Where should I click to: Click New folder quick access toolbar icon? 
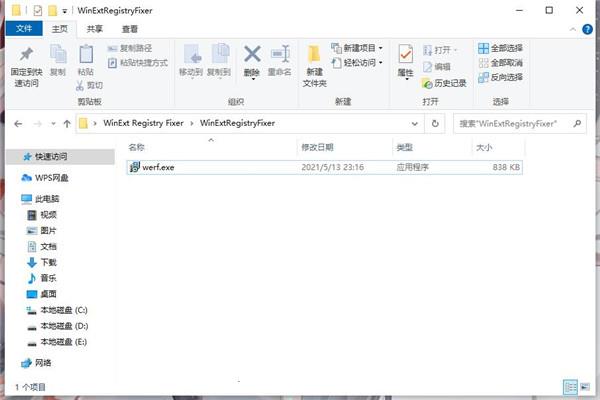point(52,10)
